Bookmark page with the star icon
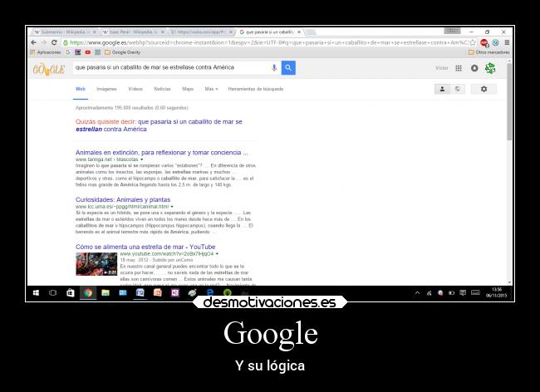The image size is (540, 392). [x=473, y=42]
